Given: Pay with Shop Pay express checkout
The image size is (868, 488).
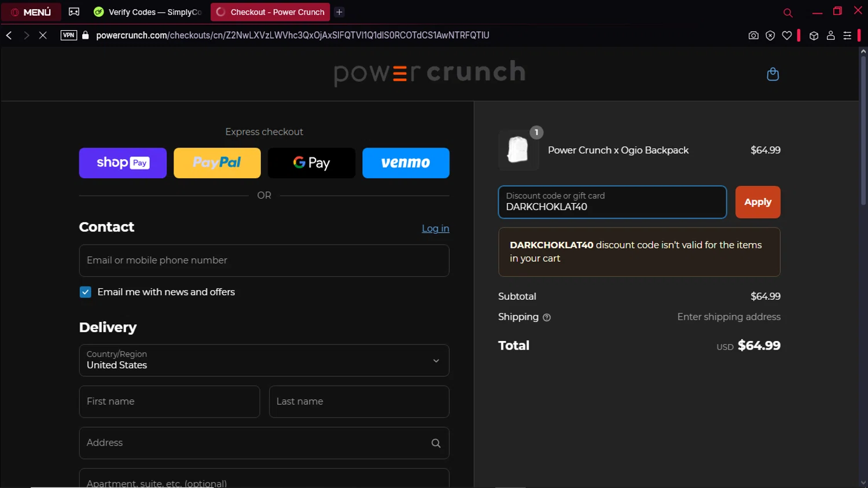Looking at the screenshot, I should pyautogui.click(x=123, y=163).
